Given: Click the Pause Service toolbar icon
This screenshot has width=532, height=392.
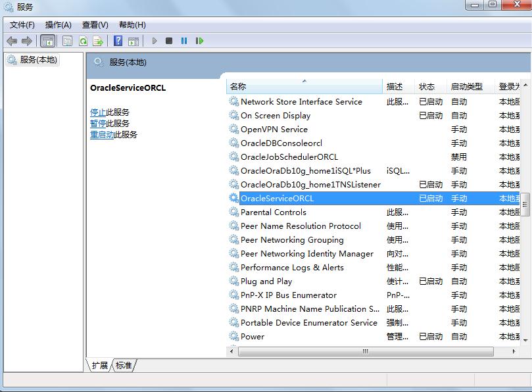Looking at the screenshot, I should pos(184,41).
